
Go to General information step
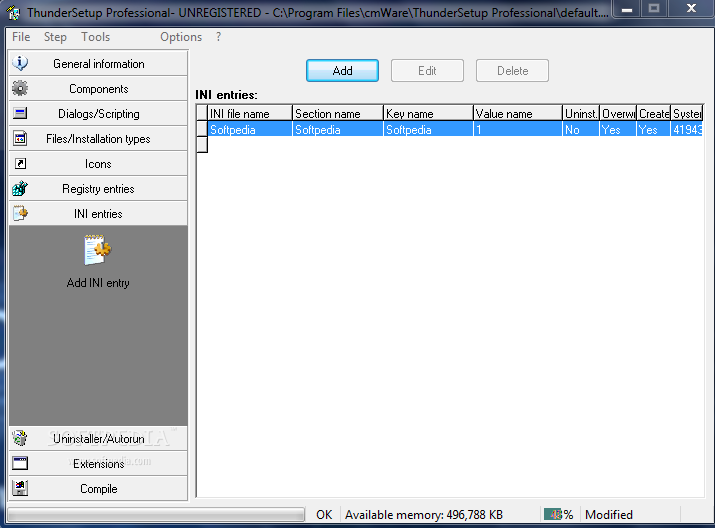point(98,63)
